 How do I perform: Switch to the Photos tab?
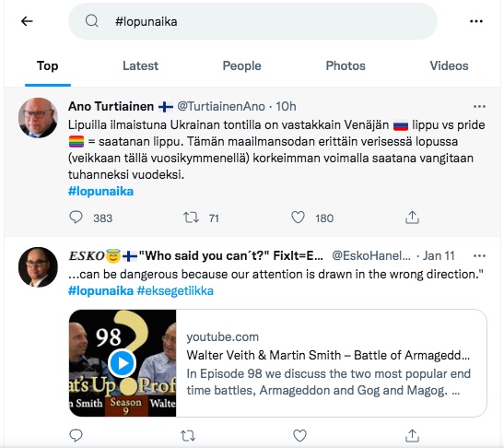(x=346, y=66)
